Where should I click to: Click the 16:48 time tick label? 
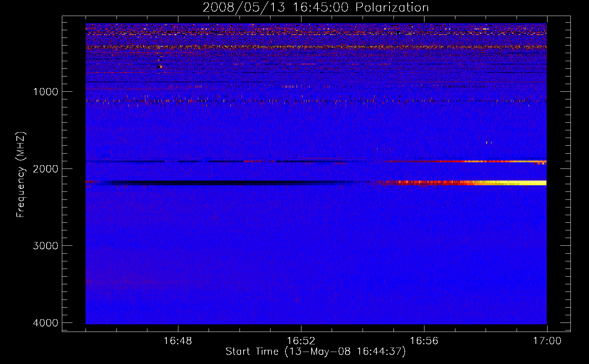point(178,341)
